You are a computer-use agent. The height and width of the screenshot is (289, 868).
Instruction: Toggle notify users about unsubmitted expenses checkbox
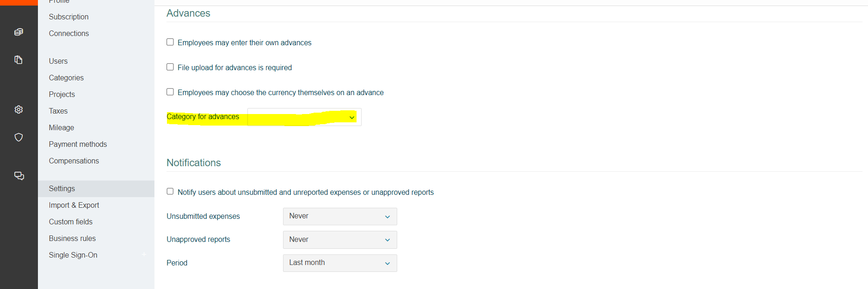[170, 192]
